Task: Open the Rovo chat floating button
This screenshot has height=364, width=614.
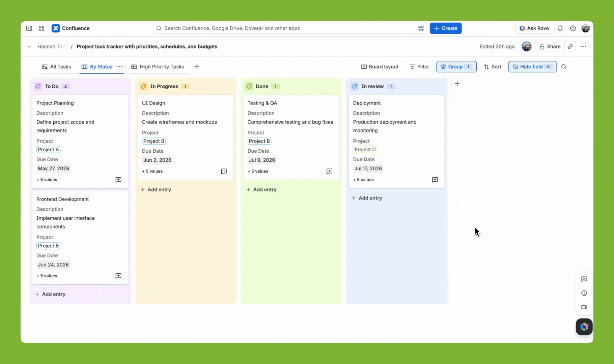Action: 584,327
